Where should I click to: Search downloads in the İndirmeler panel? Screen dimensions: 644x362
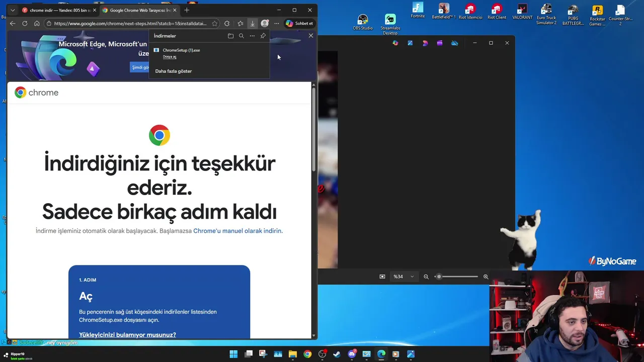[x=242, y=36]
